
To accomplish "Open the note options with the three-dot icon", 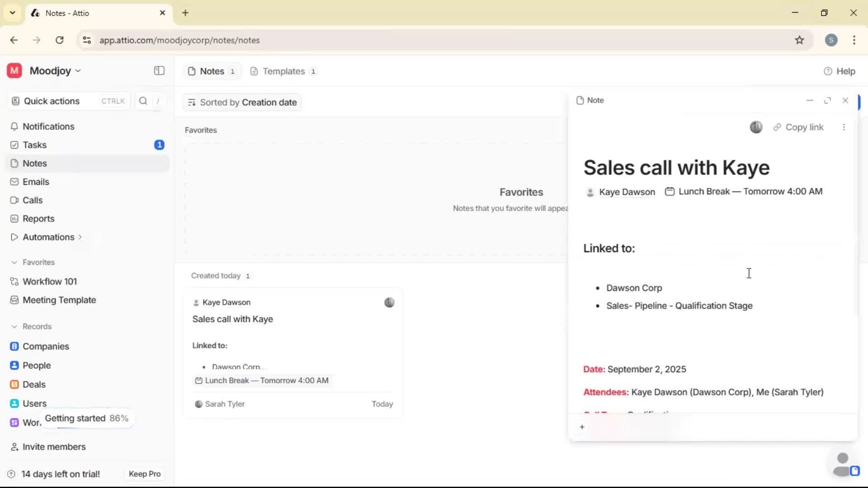I will click(x=844, y=127).
